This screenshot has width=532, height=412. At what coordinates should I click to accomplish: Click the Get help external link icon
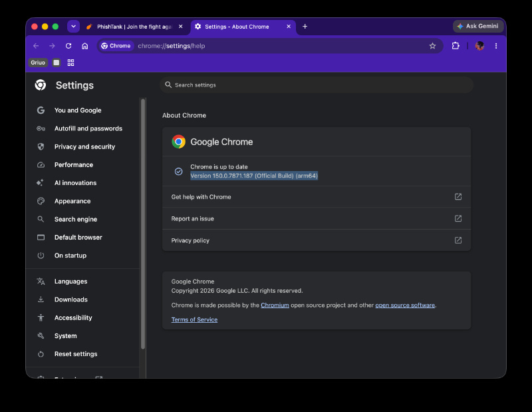coord(458,196)
